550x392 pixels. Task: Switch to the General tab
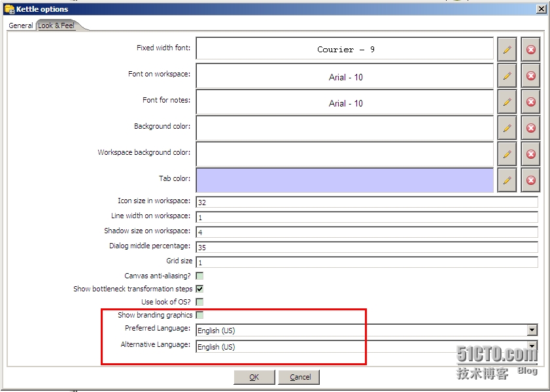[21, 25]
